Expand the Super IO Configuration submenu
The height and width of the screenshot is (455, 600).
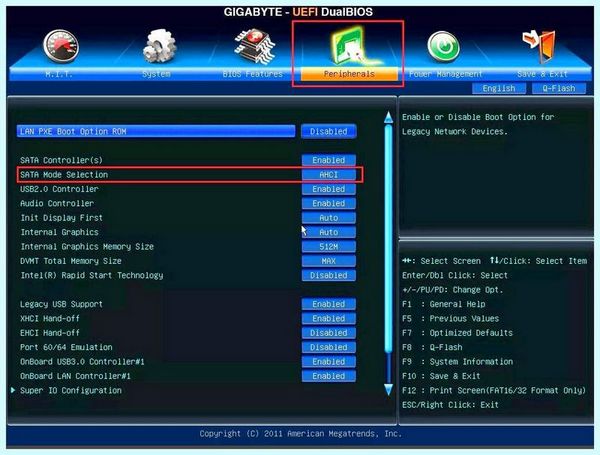coord(71,390)
